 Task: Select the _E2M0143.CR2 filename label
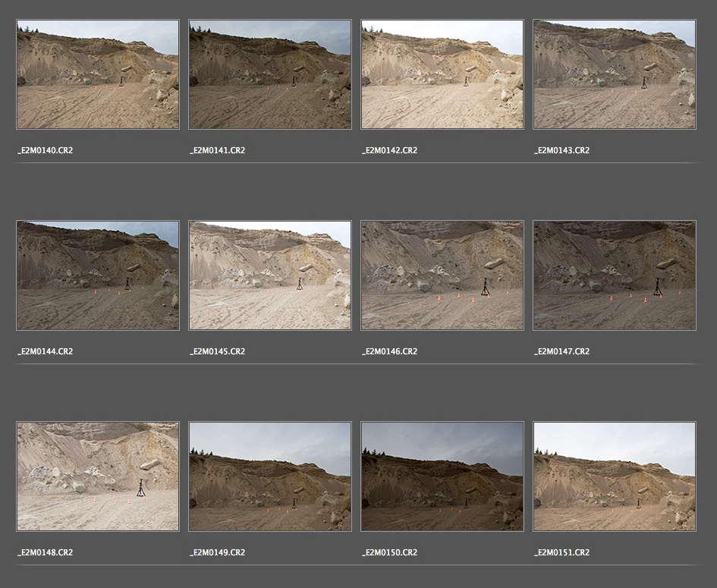(x=562, y=150)
